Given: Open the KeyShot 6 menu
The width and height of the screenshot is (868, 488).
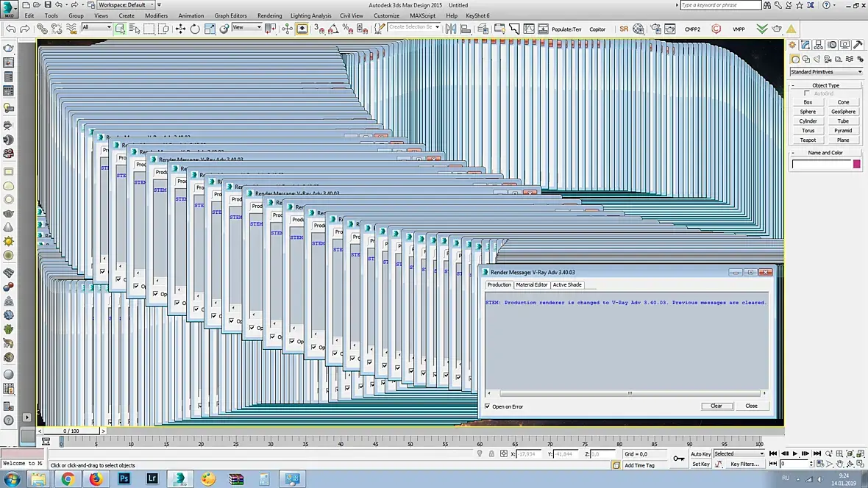Looking at the screenshot, I should click(x=477, y=15).
